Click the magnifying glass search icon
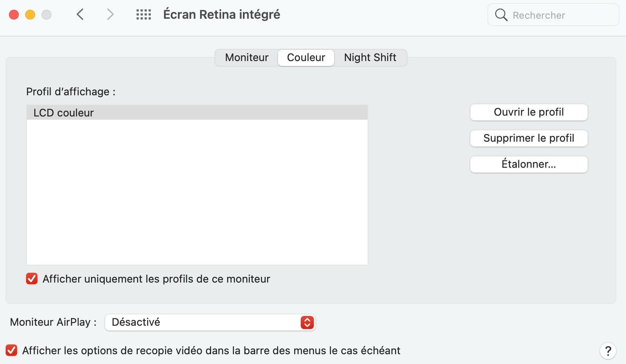The width and height of the screenshot is (626, 364). (501, 15)
